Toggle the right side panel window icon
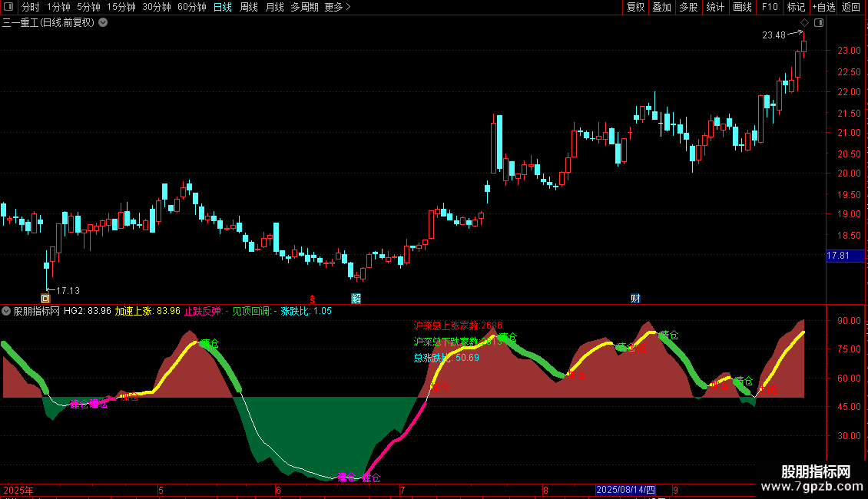 pyautogui.click(x=819, y=23)
